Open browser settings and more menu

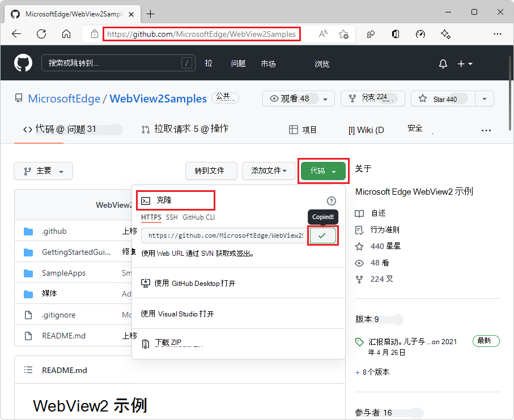pos(497,34)
